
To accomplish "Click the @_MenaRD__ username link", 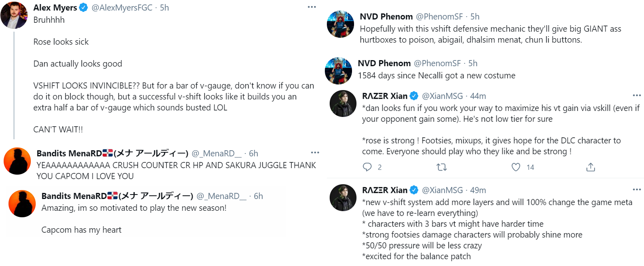I will coord(216,154).
